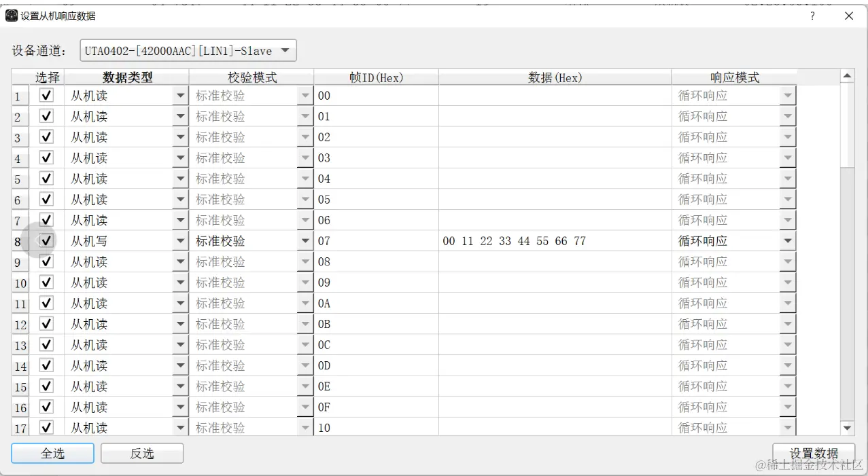Viewport: 868px width, 476px height.
Task: Uncheck the checkbox in row 1
Action: pos(47,96)
